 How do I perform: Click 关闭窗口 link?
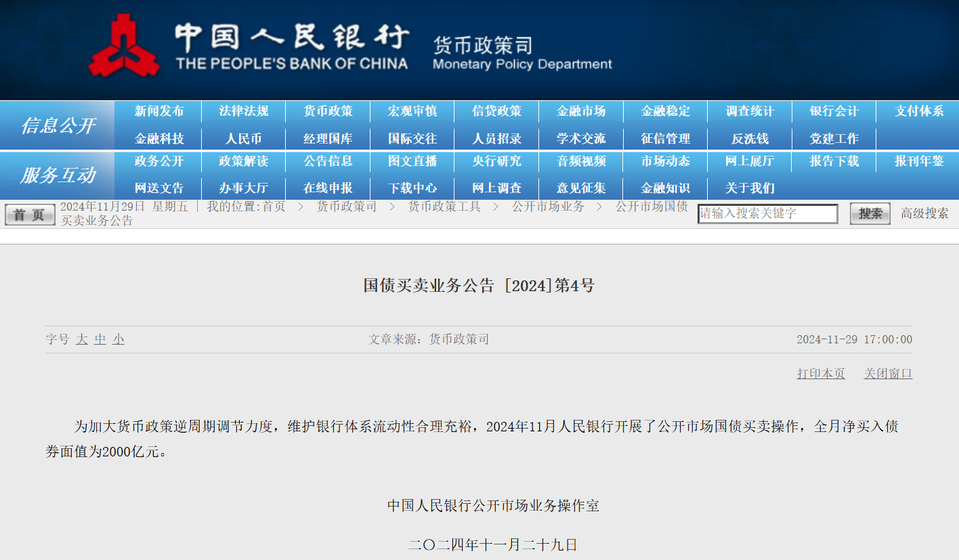click(x=888, y=374)
